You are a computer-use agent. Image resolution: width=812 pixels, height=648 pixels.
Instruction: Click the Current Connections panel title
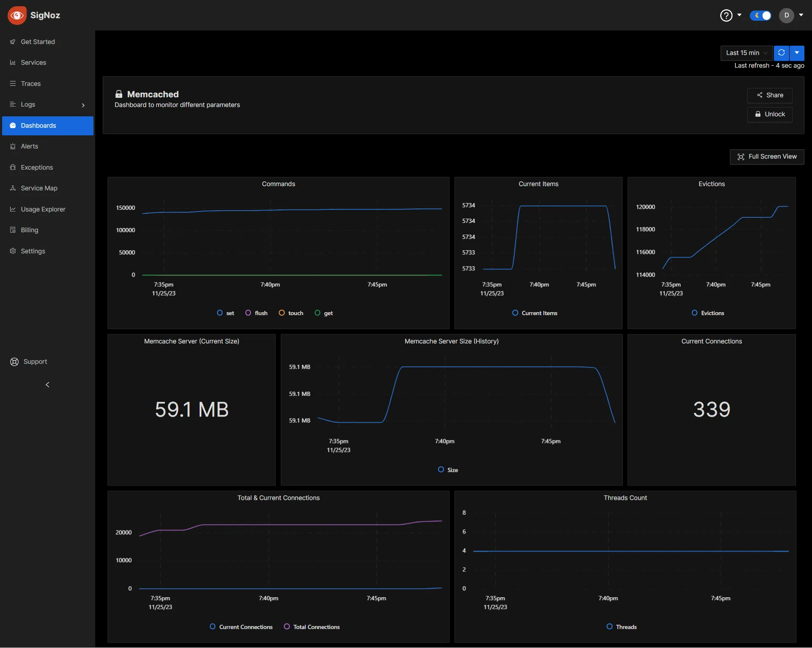click(712, 341)
